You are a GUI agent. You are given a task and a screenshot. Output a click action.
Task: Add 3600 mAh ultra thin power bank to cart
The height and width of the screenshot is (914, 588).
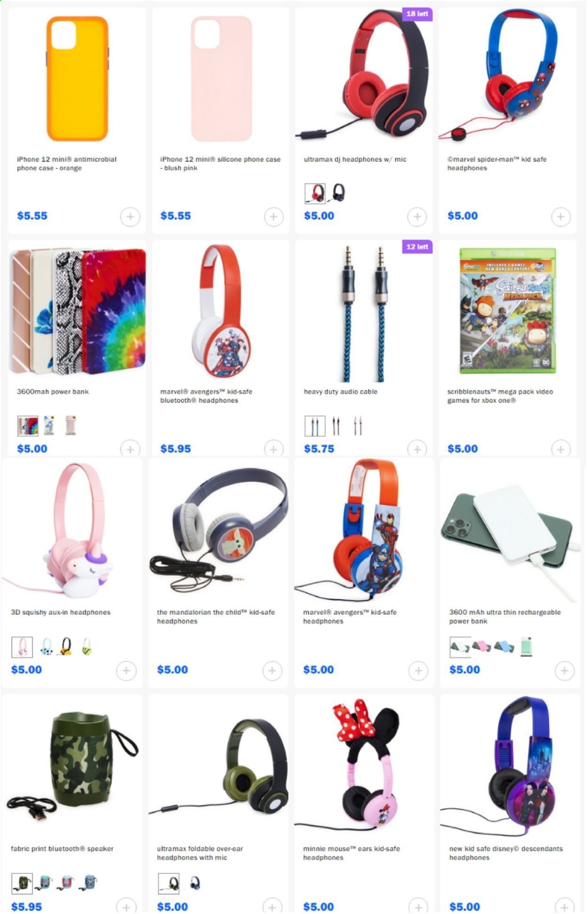[564, 671]
